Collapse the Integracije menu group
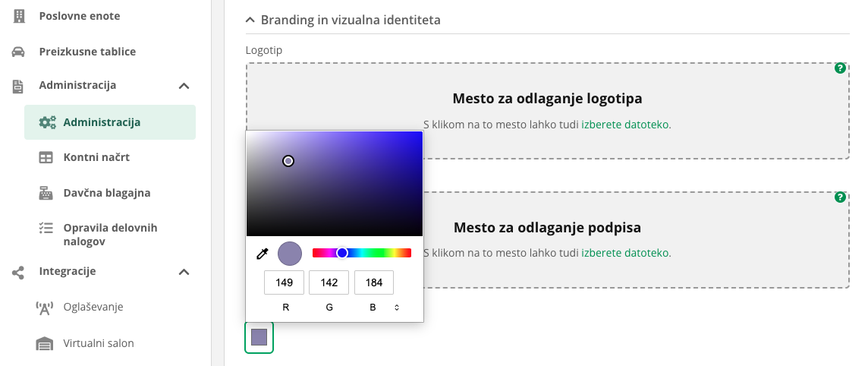 click(184, 272)
